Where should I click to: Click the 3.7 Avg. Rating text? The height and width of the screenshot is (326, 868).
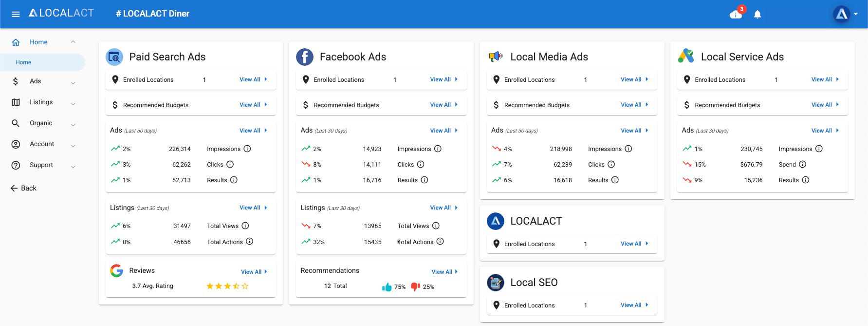152,286
